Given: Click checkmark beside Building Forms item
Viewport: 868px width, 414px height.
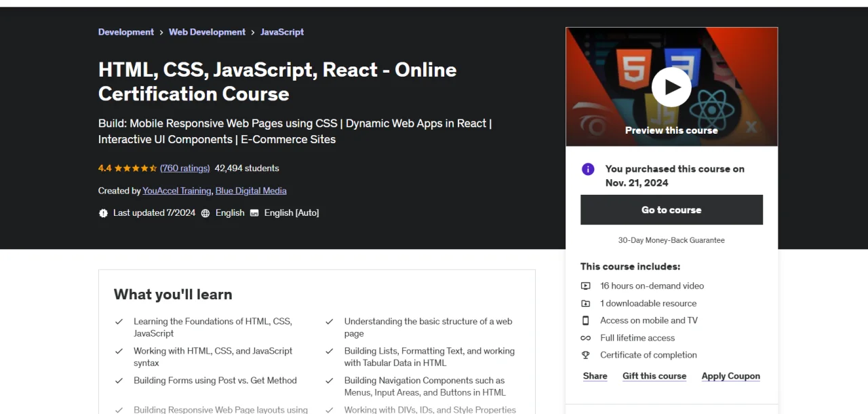Looking at the screenshot, I should tap(119, 381).
